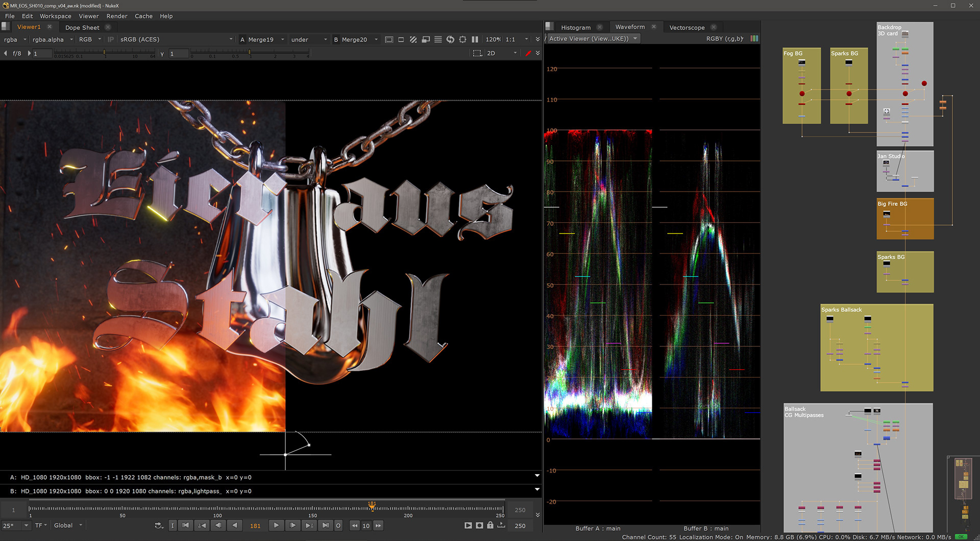Click the small frame overlay icon
Viewport: 980px width, 541px height.
(x=401, y=39)
